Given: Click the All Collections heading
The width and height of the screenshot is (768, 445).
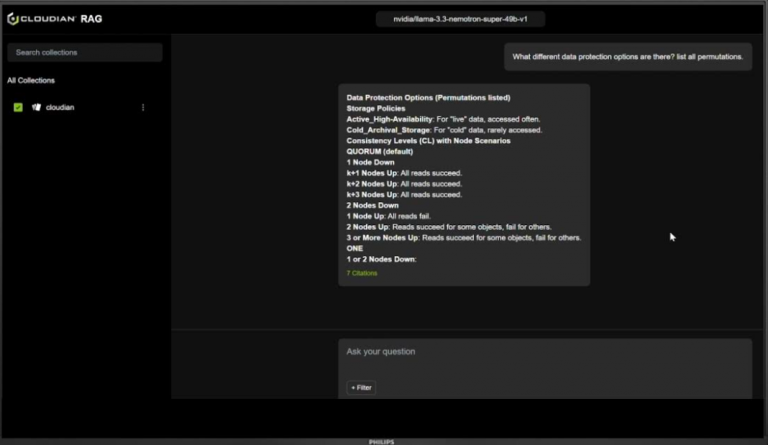Looking at the screenshot, I should point(31,80).
